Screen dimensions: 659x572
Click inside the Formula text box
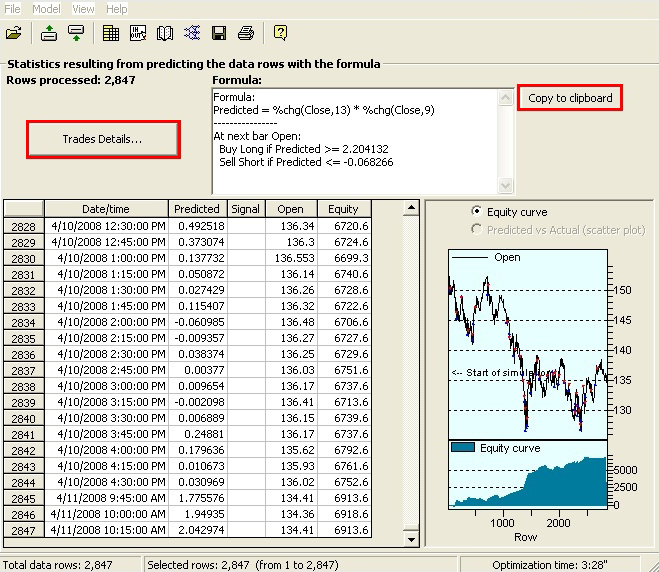(355, 141)
